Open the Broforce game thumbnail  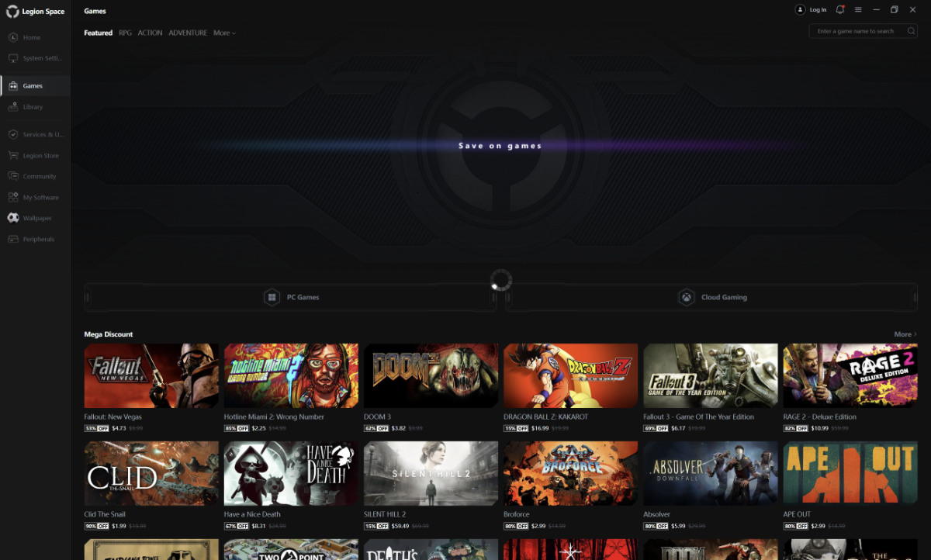[x=571, y=473]
